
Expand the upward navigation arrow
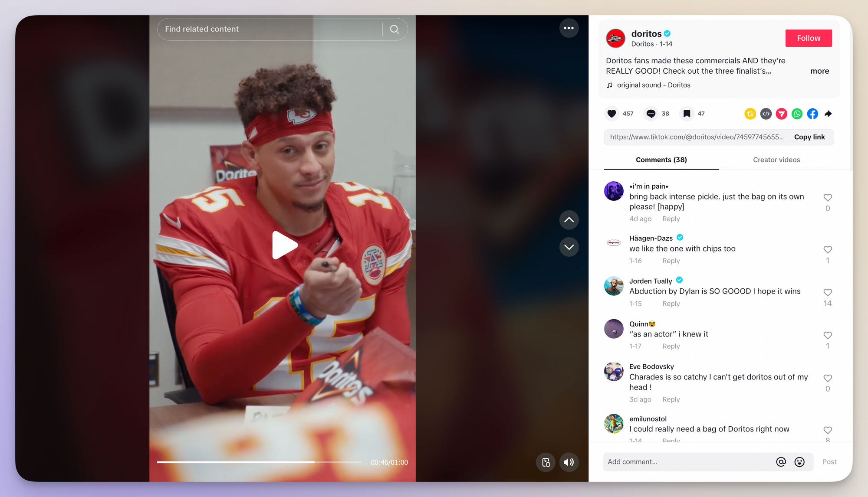569,219
